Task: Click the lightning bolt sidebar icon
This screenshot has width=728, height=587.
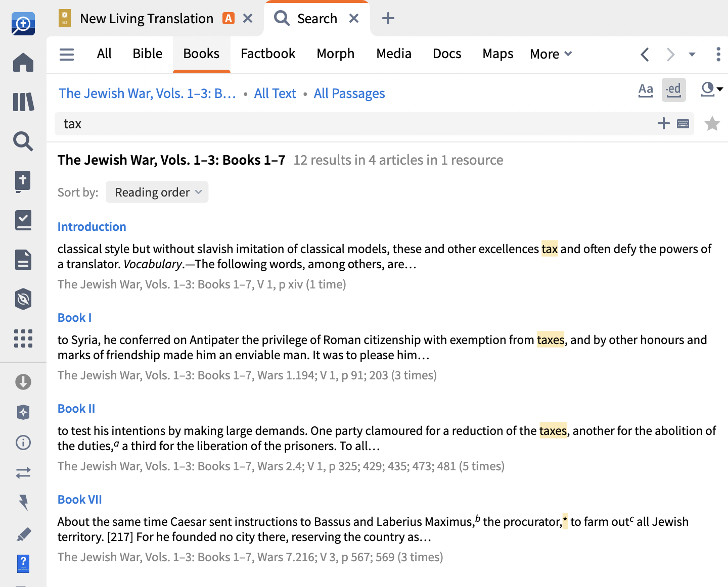Action: [x=23, y=503]
